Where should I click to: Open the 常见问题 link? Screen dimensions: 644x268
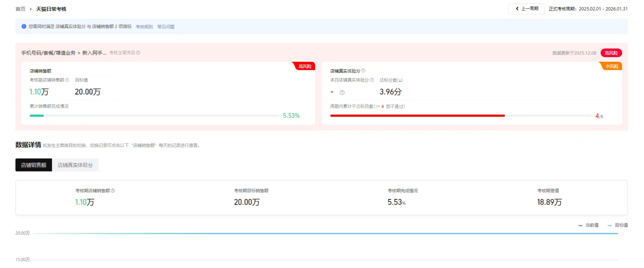coord(166,27)
